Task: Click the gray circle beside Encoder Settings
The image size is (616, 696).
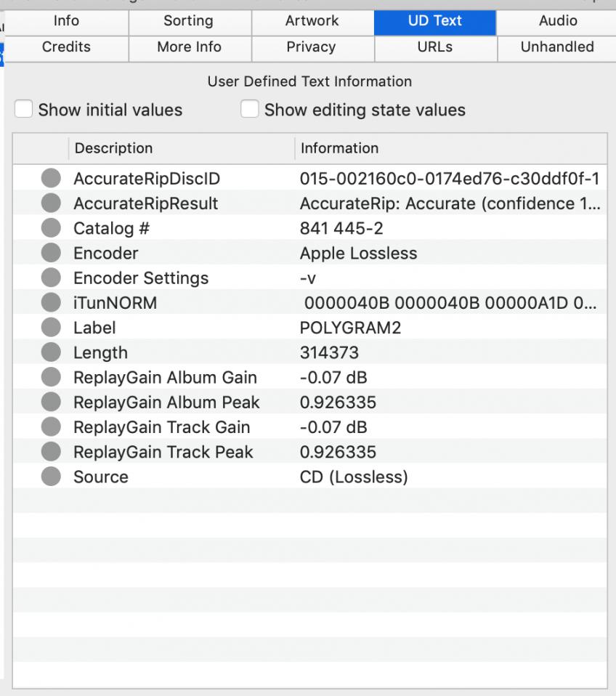Action: [50, 278]
